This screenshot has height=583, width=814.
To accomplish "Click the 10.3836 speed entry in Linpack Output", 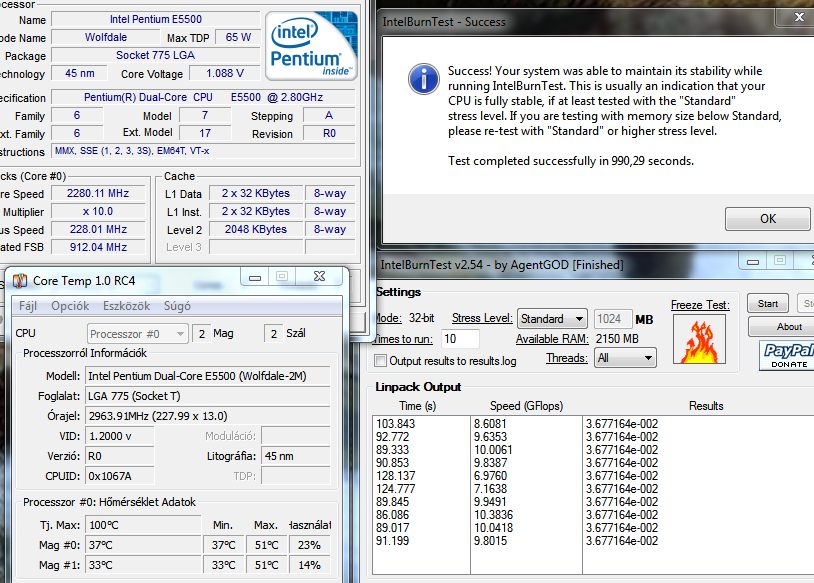I will pyautogui.click(x=493, y=514).
